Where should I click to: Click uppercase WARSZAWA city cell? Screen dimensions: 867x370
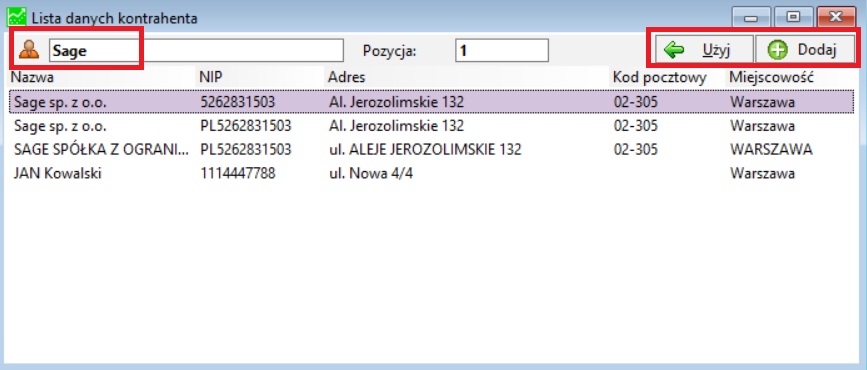pos(771,149)
